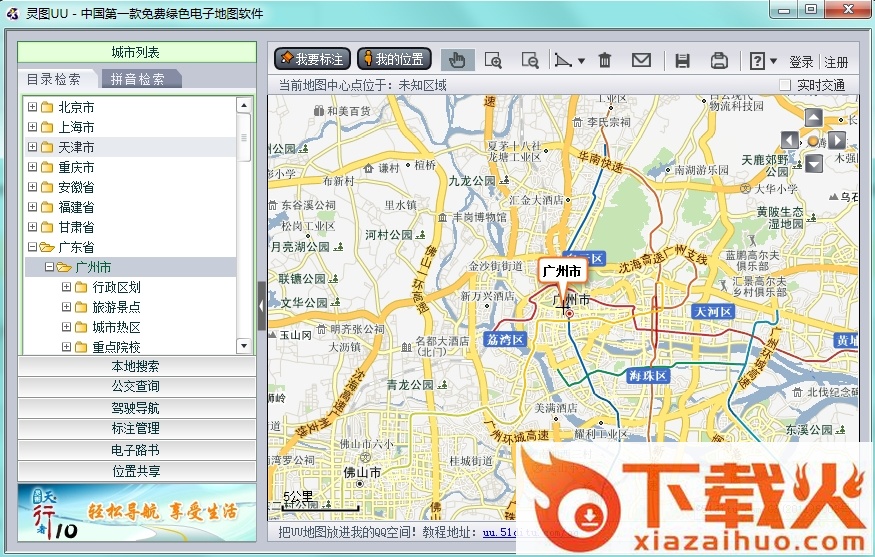Activate the zoom out magnifier tool
This screenshot has width=875, height=557.
(x=530, y=60)
